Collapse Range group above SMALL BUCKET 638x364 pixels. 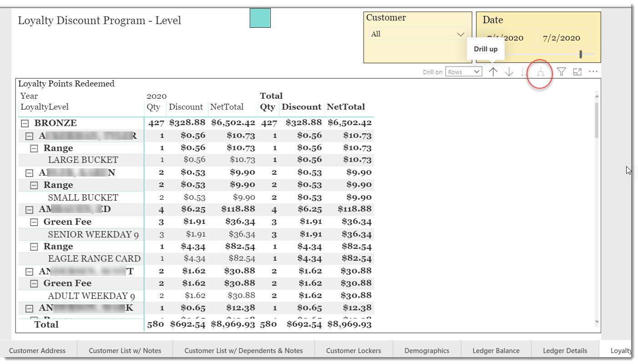[34, 185]
